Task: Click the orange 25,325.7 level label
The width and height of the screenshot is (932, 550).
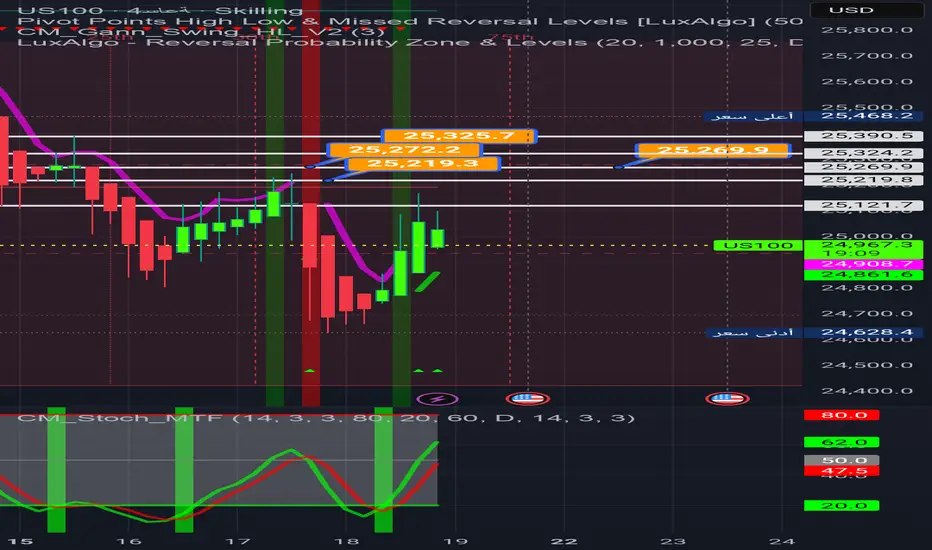Action: [x=459, y=136]
